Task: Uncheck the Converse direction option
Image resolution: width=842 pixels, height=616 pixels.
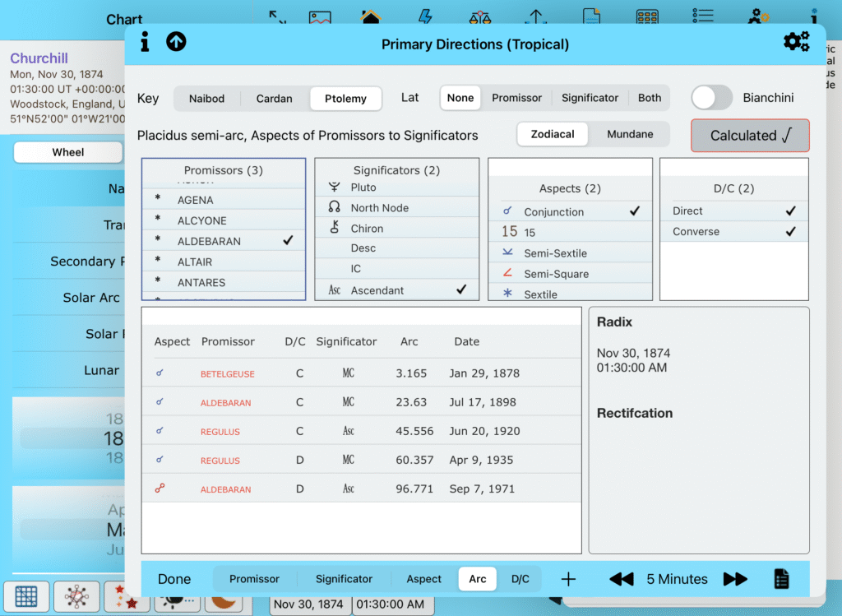Action: coord(733,232)
